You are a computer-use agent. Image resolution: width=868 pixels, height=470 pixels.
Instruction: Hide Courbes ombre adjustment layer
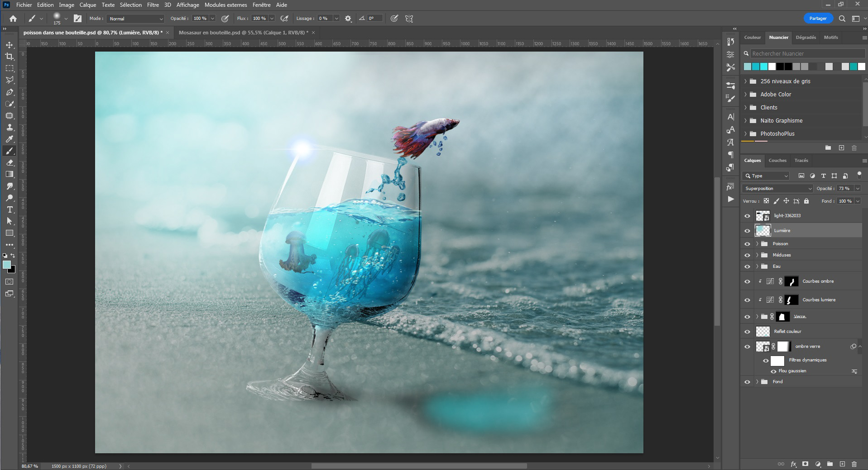pos(747,281)
